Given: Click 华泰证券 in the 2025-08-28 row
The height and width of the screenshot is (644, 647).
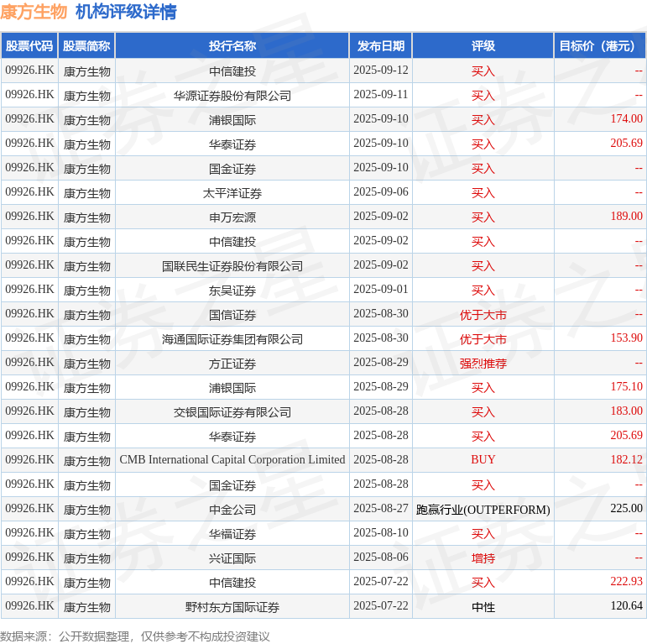Looking at the screenshot, I should point(232,437).
